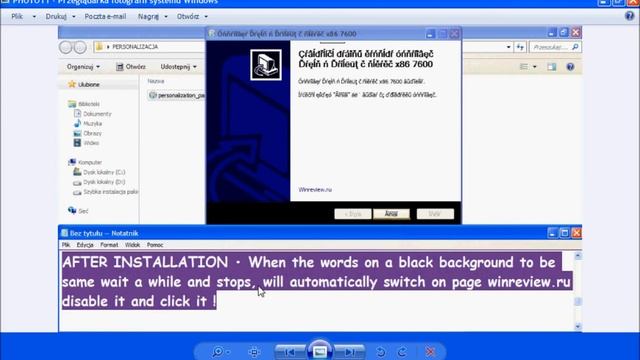
Task: Expand the Udostępnij dropdown
Action: pyautogui.click(x=178, y=67)
